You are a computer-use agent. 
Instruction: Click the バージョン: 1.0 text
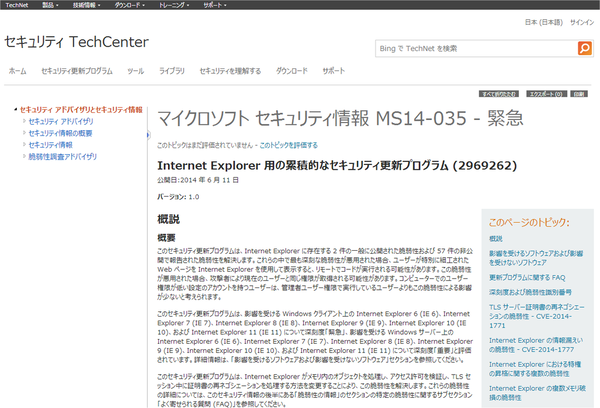(178, 197)
